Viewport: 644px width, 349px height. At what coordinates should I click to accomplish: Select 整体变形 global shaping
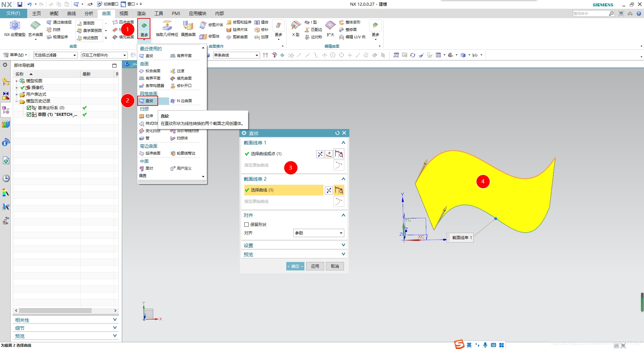(x=350, y=22)
